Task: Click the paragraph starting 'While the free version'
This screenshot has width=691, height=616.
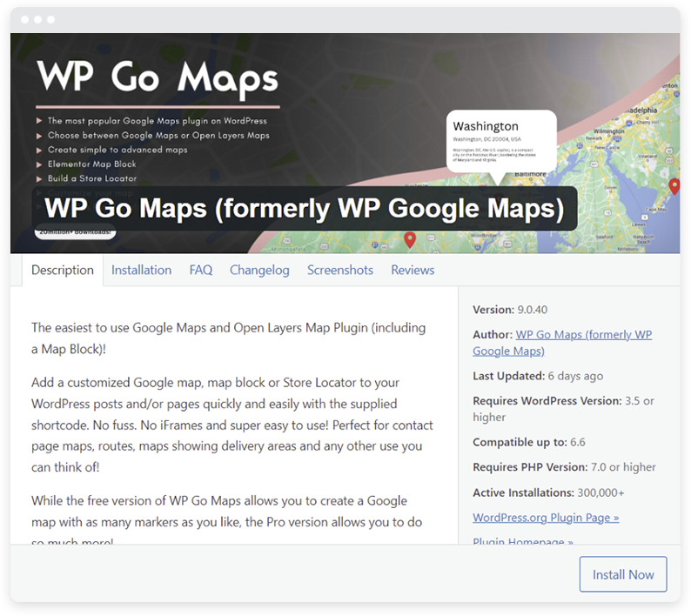Action: coord(226,519)
